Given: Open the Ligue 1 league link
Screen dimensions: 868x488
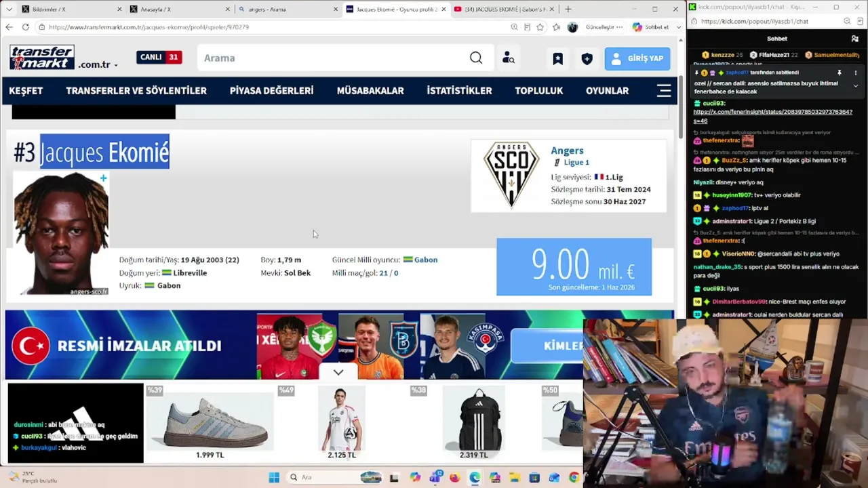Looking at the screenshot, I should 576,163.
